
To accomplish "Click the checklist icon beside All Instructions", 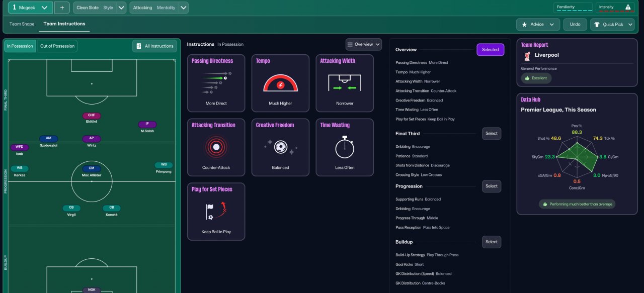I will (139, 46).
